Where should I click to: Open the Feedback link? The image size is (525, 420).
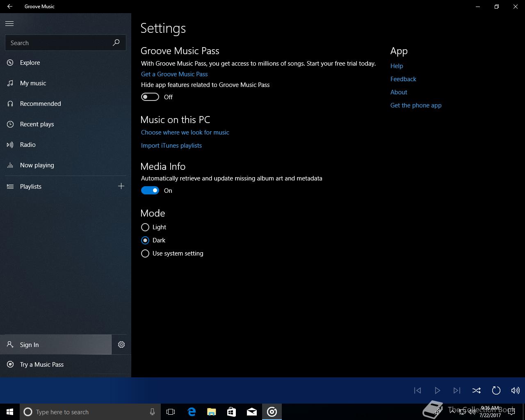pyautogui.click(x=403, y=79)
